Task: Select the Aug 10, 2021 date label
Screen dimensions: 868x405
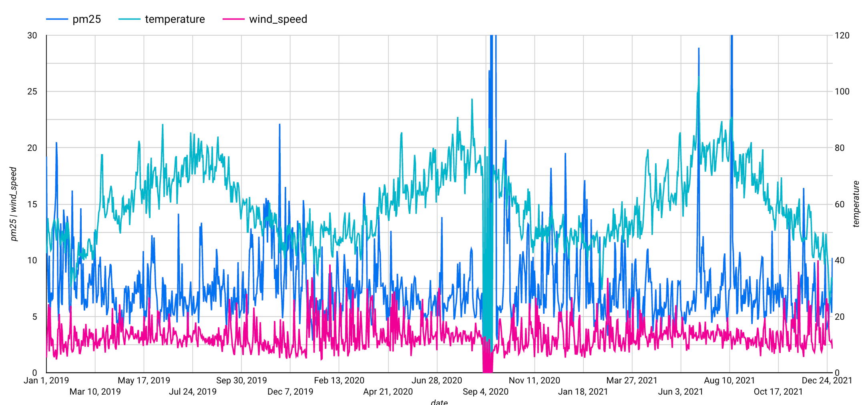Action: [x=729, y=380]
